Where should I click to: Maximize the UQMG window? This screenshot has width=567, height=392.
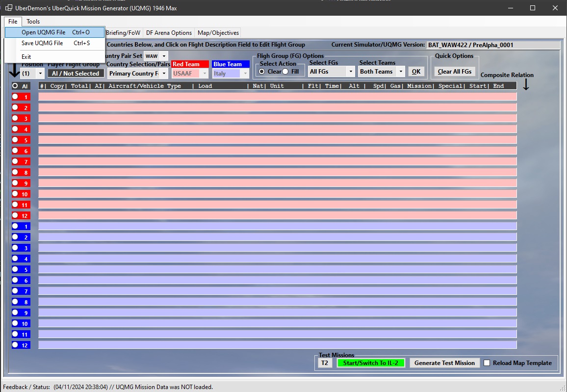[x=533, y=8]
